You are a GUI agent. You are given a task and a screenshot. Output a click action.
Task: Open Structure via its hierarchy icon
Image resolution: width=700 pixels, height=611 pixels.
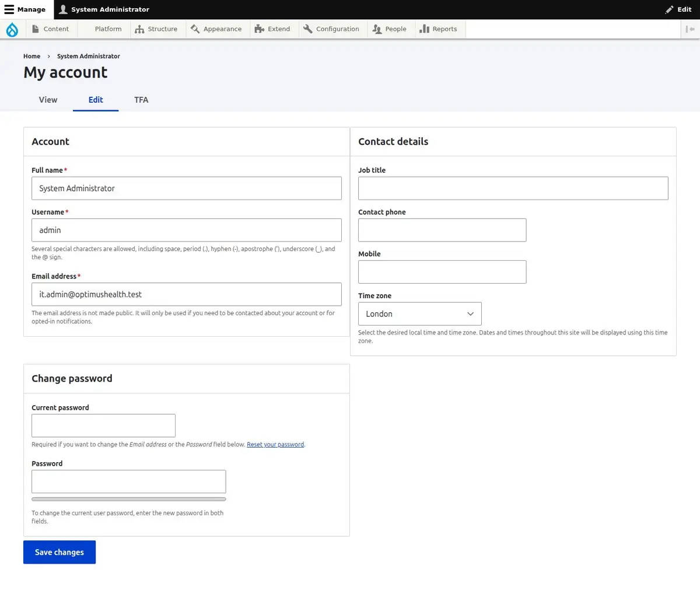click(x=139, y=29)
